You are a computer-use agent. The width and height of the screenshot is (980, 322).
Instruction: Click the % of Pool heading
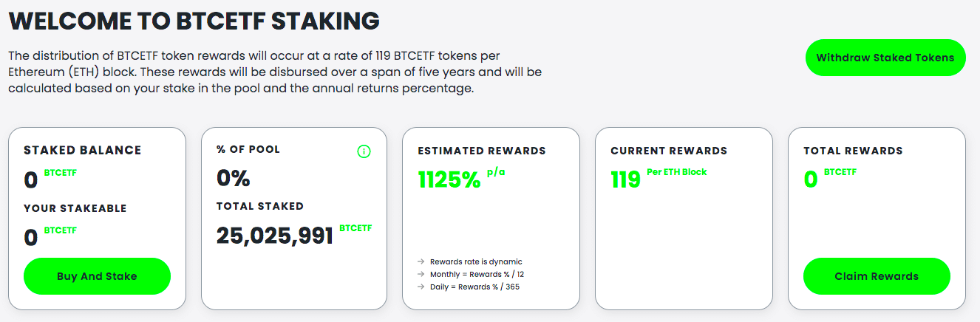(248, 149)
